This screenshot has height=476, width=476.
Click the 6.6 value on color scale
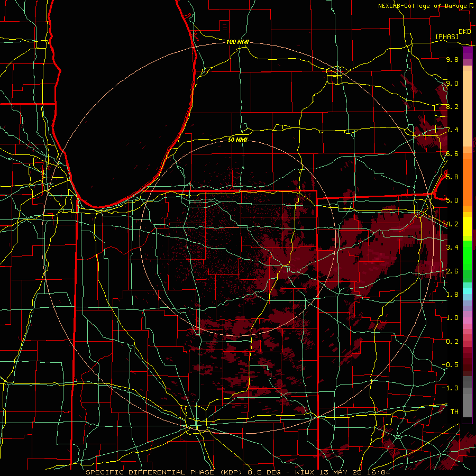452,153
